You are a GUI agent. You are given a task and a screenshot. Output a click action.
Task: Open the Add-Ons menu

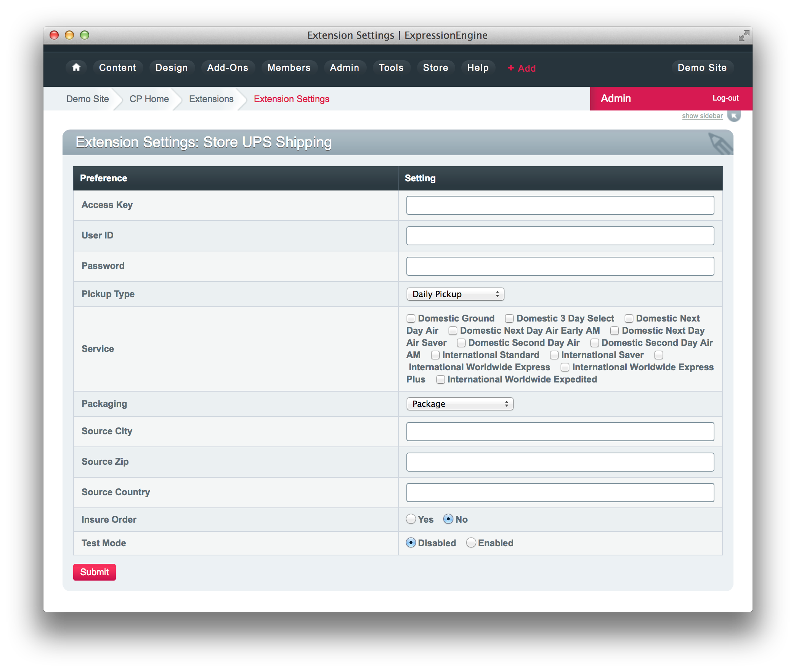point(228,67)
